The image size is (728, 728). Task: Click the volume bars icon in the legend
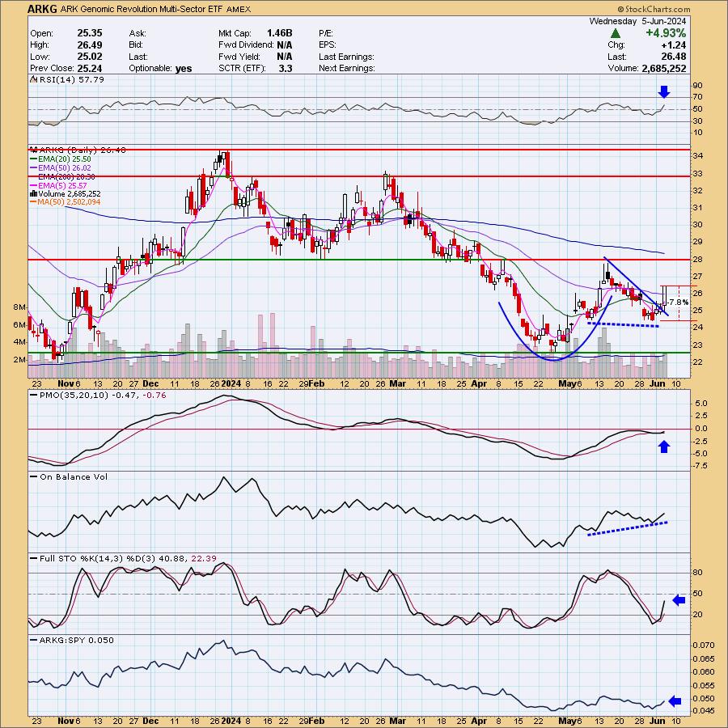[33, 193]
